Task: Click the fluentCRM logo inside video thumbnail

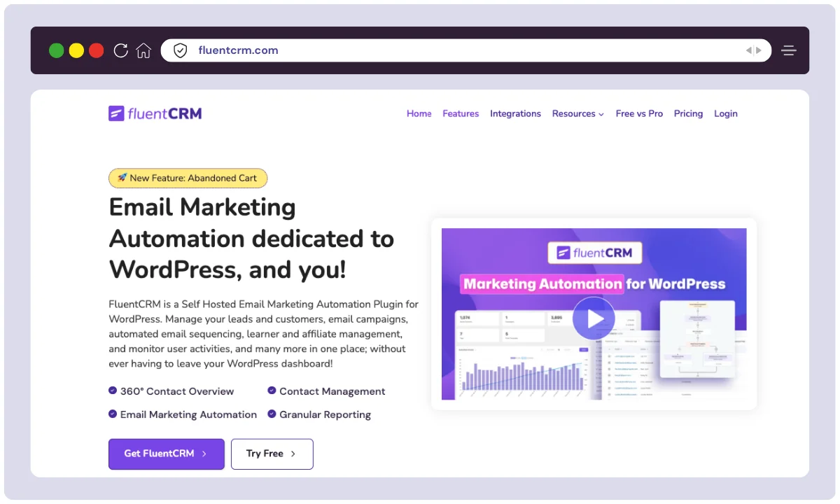Action: pos(594,253)
